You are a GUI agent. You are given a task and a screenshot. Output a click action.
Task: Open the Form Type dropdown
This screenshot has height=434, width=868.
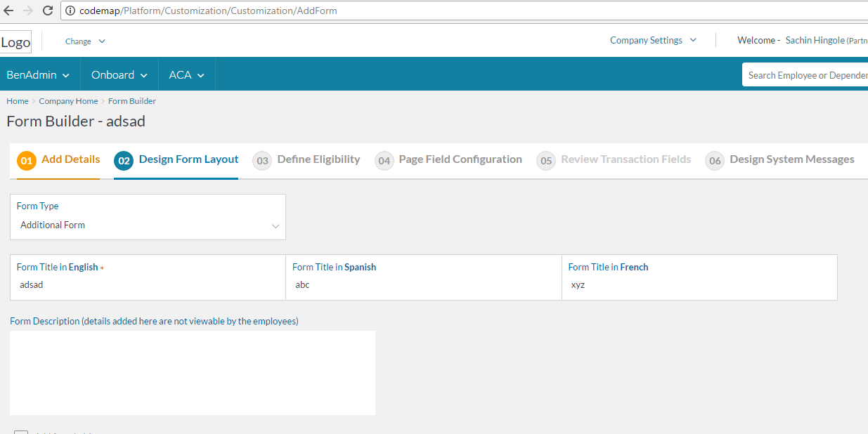(x=148, y=225)
